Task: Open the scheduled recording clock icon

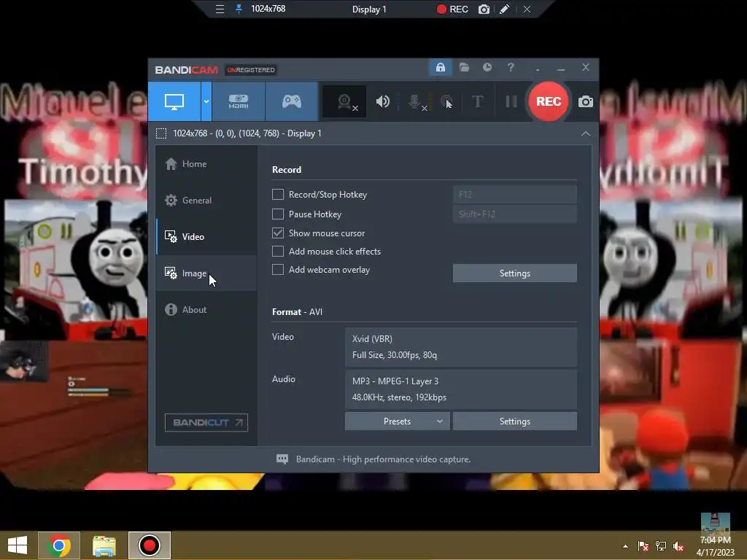Action: coord(487,68)
